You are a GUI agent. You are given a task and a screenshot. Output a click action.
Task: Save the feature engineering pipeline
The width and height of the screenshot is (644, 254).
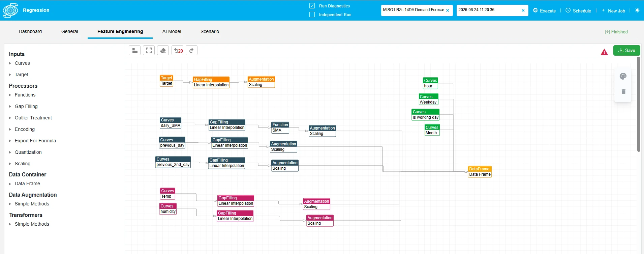[x=627, y=51]
